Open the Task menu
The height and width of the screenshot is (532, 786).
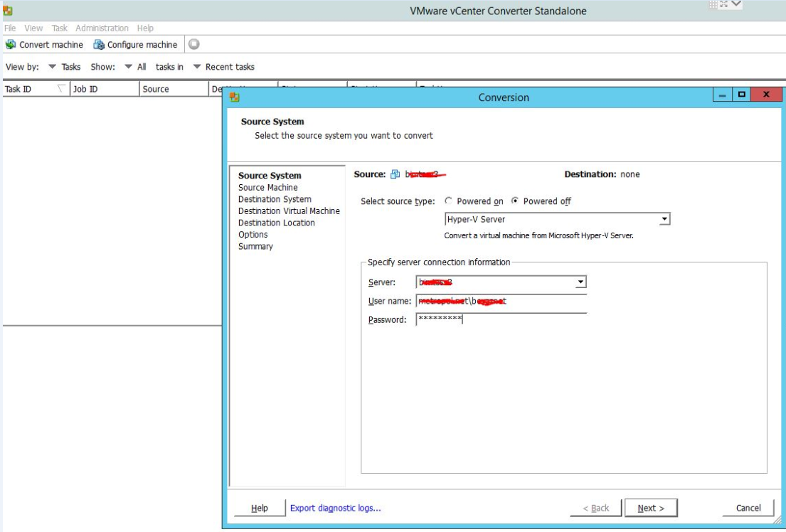[x=60, y=28]
